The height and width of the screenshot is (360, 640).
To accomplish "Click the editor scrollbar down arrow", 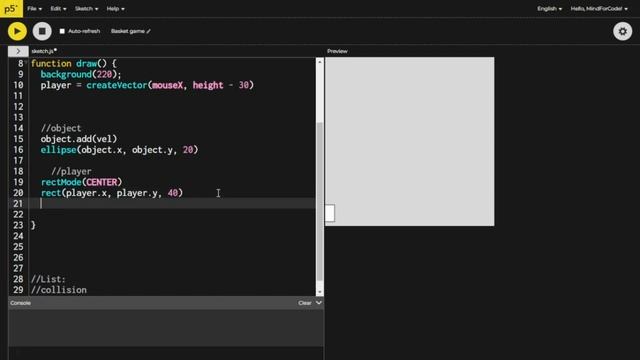I will pyautogui.click(x=320, y=292).
